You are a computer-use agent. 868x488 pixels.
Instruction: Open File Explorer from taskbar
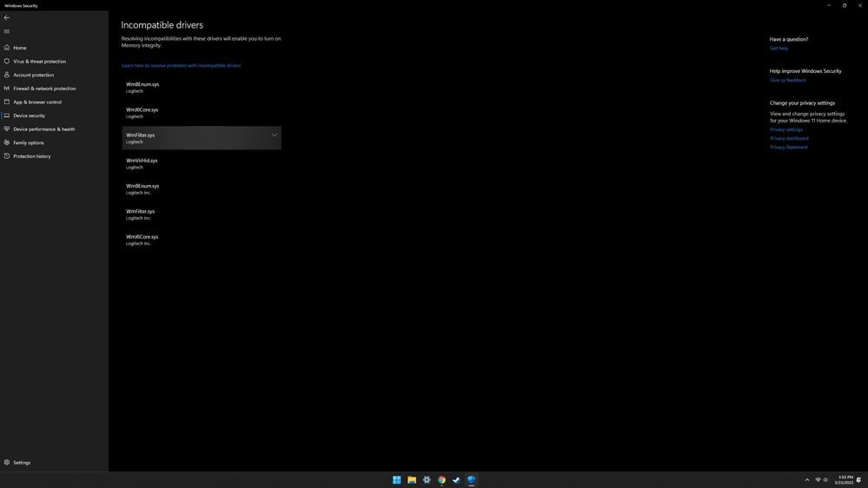(412, 479)
